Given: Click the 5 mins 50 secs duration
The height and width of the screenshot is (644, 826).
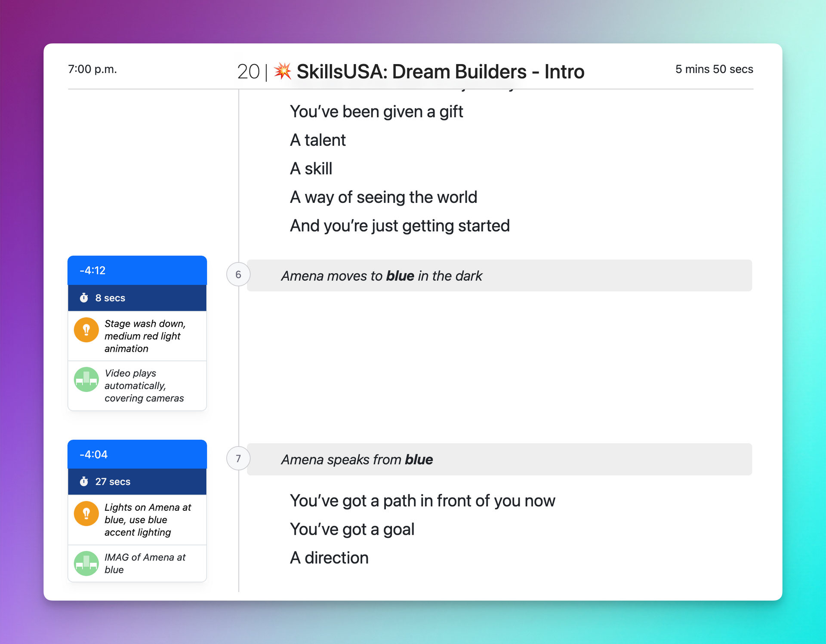Looking at the screenshot, I should 714,69.
